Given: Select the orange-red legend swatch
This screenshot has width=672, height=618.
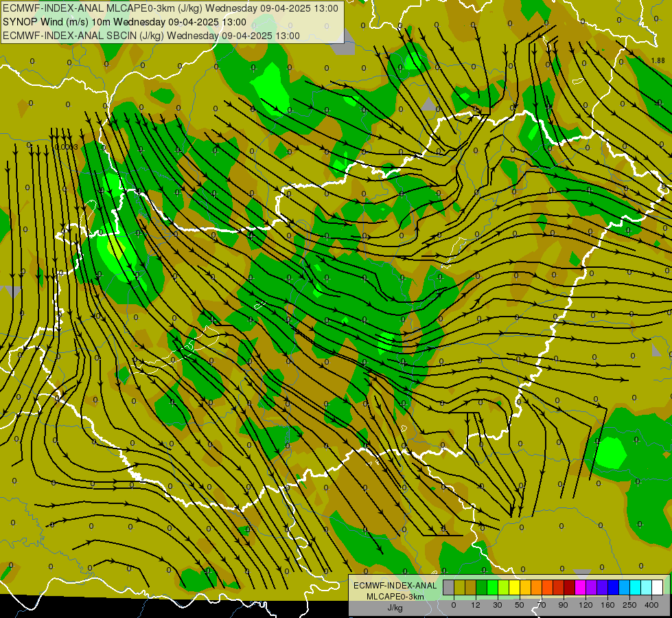Looking at the screenshot, I should [x=548, y=587].
